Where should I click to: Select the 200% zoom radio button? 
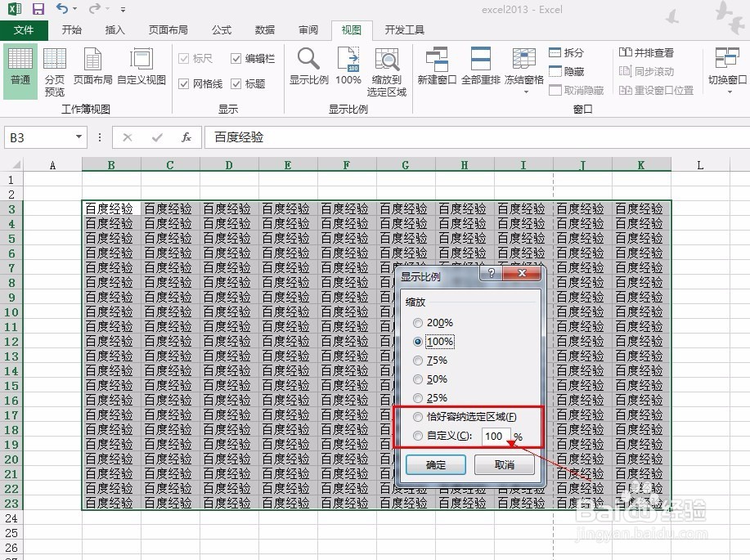coord(419,322)
